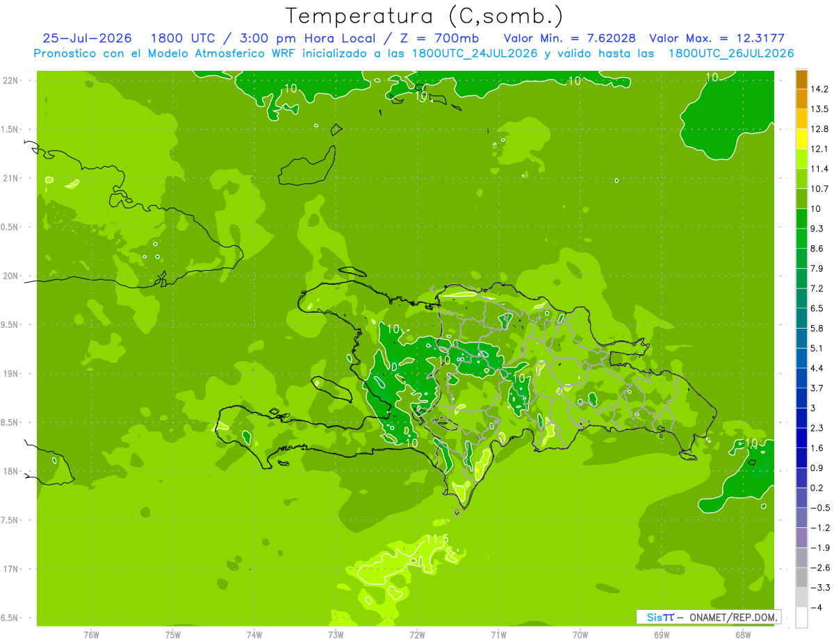Viewport: 834px width, 644px height.
Task: Select "Valor Min. = 7.62028" text
Action: pos(569,38)
